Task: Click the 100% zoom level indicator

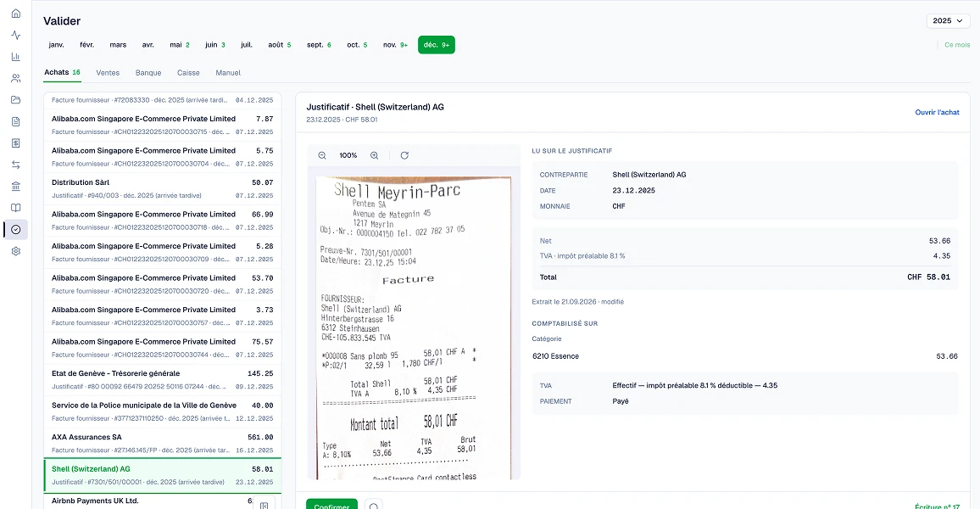Action: (x=348, y=155)
